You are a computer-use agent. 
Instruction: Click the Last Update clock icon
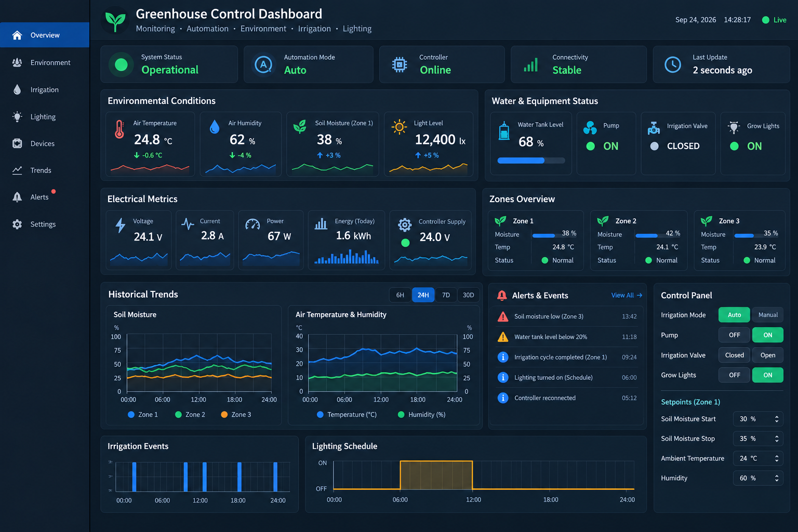(x=673, y=64)
